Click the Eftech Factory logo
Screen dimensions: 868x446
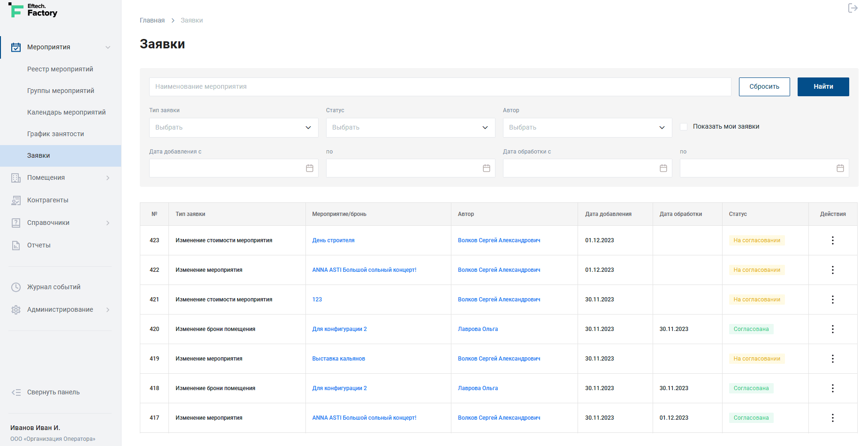[33, 10]
